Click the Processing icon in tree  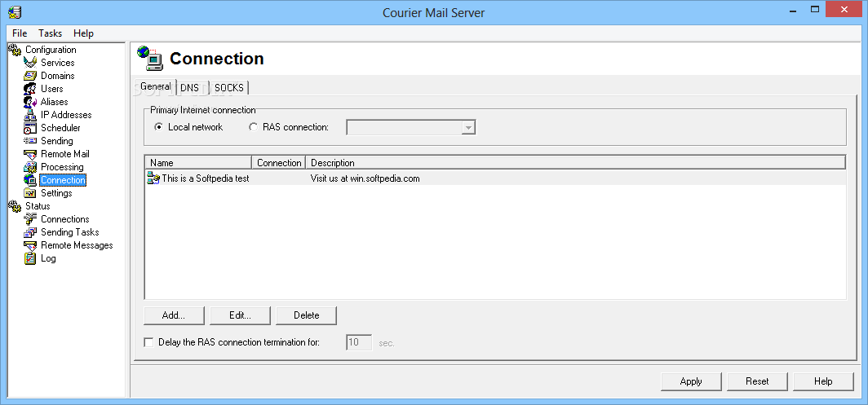point(30,167)
